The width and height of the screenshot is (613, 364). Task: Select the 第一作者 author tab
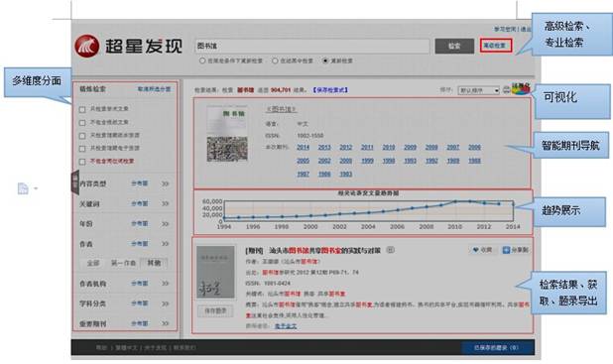coord(124,263)
